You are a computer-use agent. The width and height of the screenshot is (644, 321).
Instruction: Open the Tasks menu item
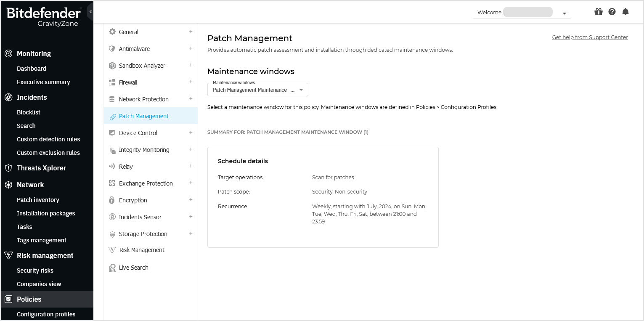click(24, 227)
